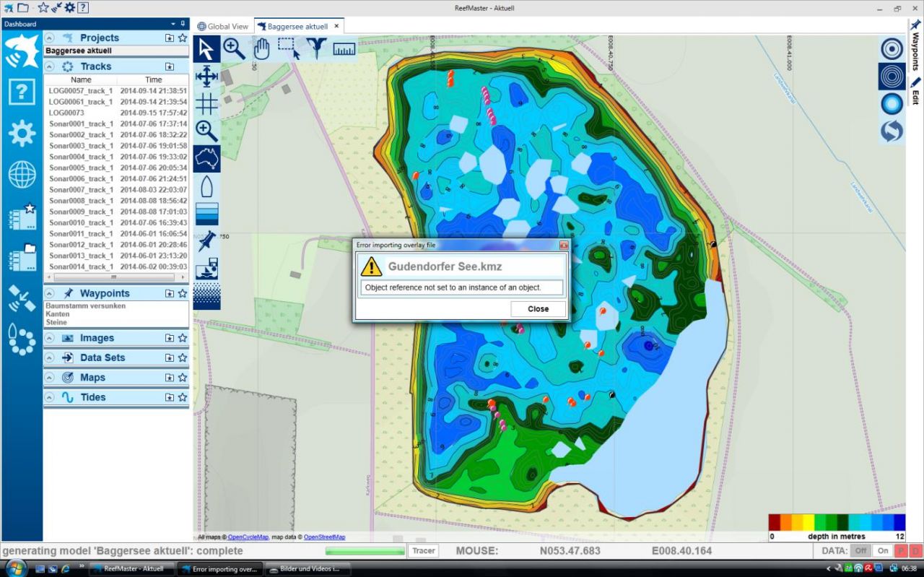Switch DATA to On
Image resolution: width=924 pixels, height=577 pixels.
883,551
